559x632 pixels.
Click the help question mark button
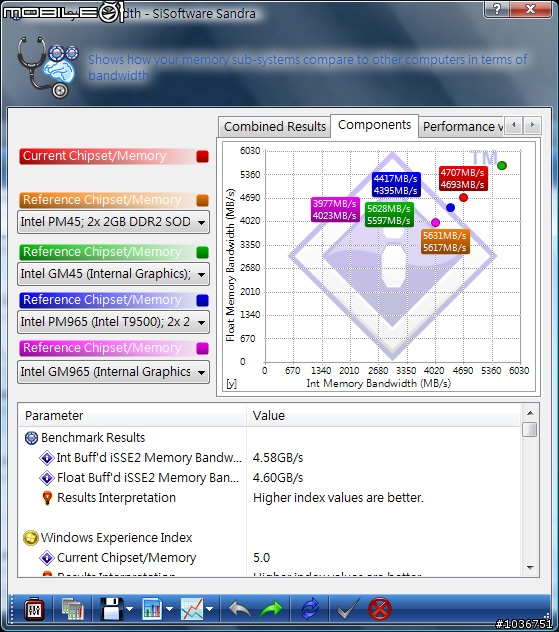pos(497,8)
